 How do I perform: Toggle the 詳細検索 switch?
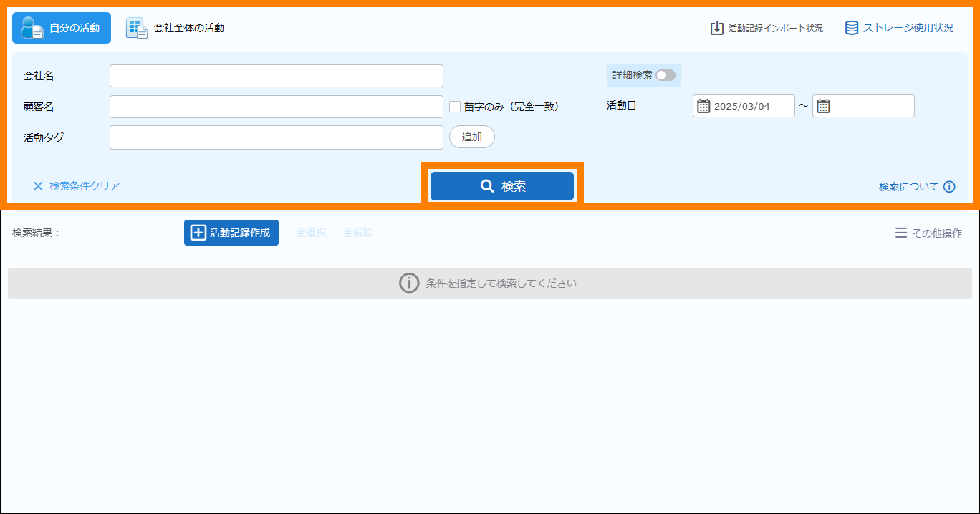[666, 75]
